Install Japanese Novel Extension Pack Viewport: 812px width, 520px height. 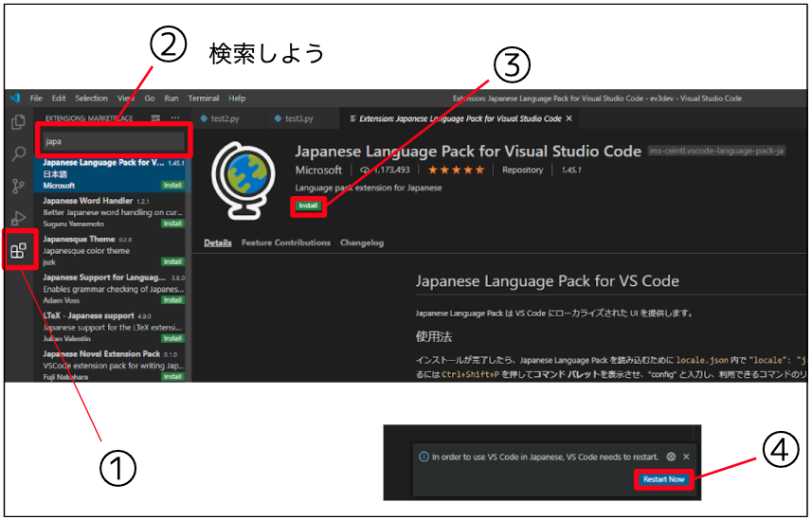coord(172,377)
